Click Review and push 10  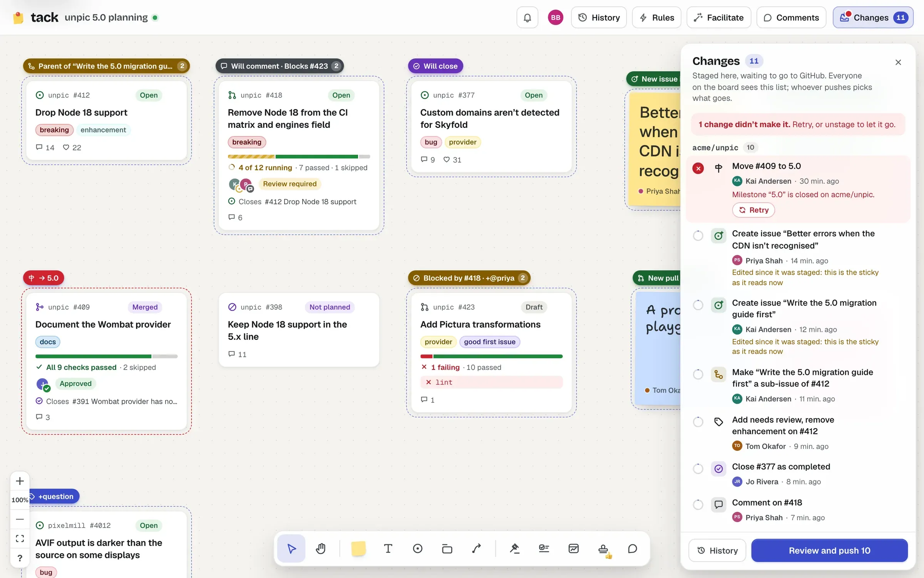829,550
